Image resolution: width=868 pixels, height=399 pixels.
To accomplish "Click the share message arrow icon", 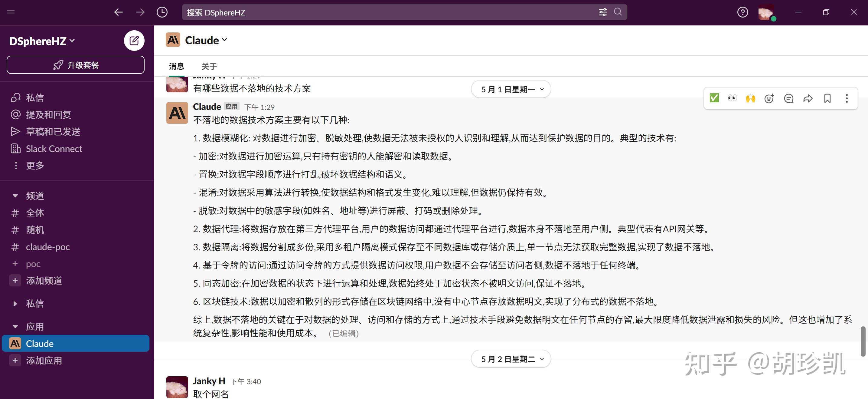I will point(808,98).
